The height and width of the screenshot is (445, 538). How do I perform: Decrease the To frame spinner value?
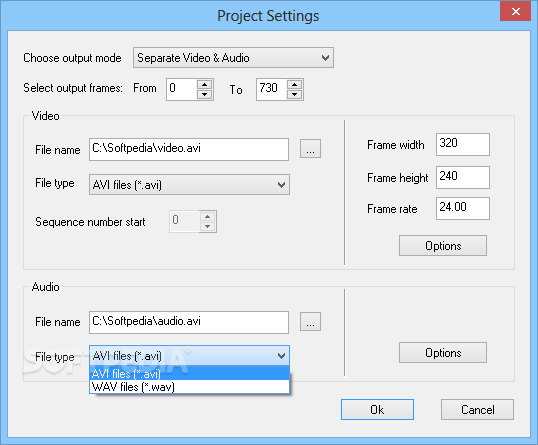pos(295,94)
